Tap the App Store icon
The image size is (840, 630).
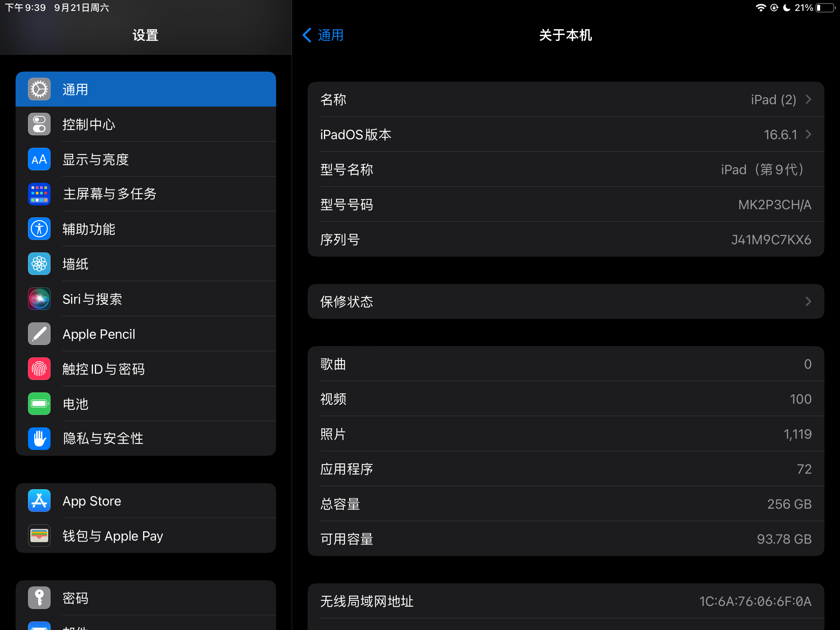(x=39, y=501)
